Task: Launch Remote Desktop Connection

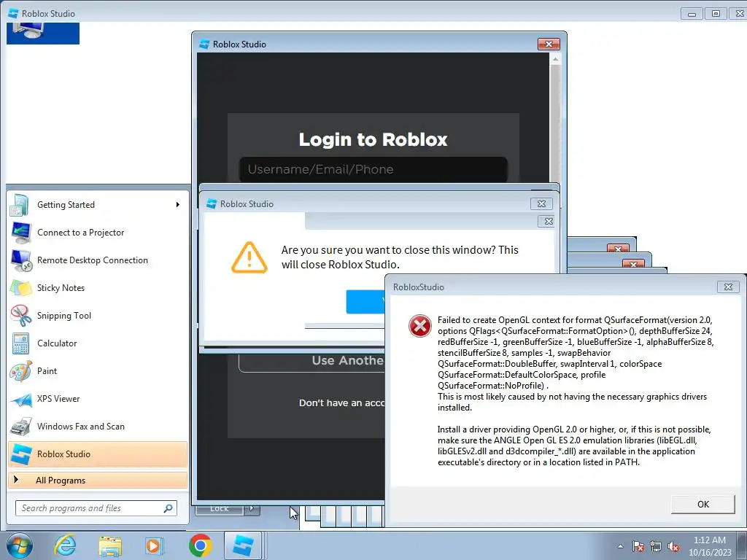Action: 98,260
